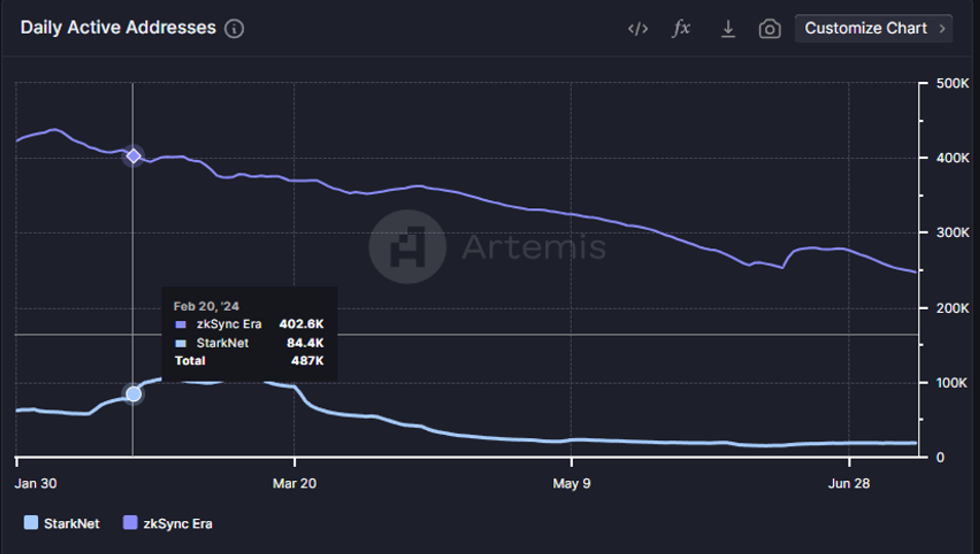Click the Jun 28 axis label
The height and width of the screenshot is (554, 980).
pos(849,484)
